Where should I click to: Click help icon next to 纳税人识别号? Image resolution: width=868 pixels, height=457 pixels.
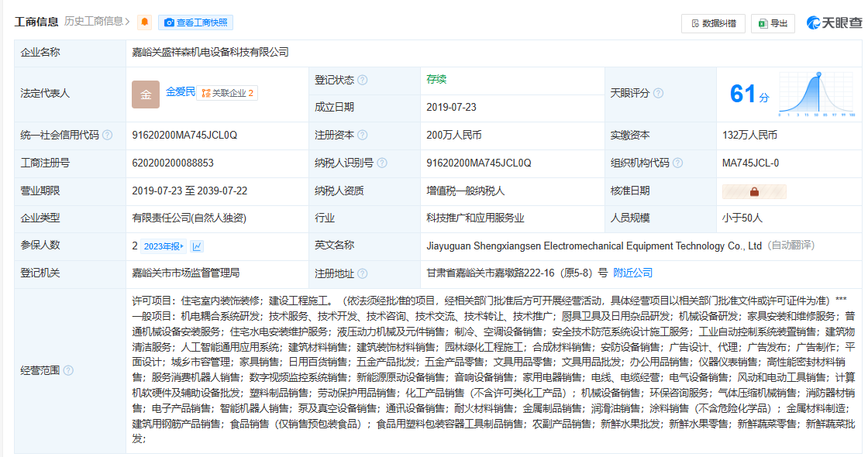[x=381, y=163]
